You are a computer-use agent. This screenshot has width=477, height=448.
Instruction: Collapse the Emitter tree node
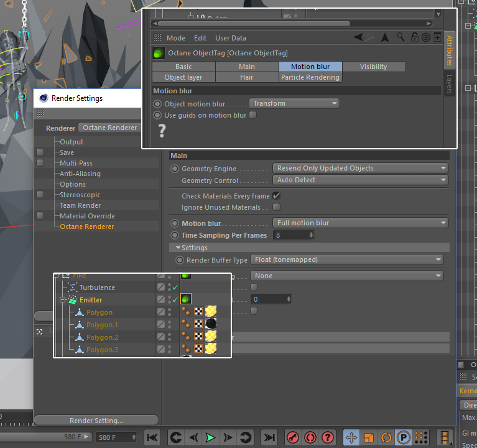point(63,300)
